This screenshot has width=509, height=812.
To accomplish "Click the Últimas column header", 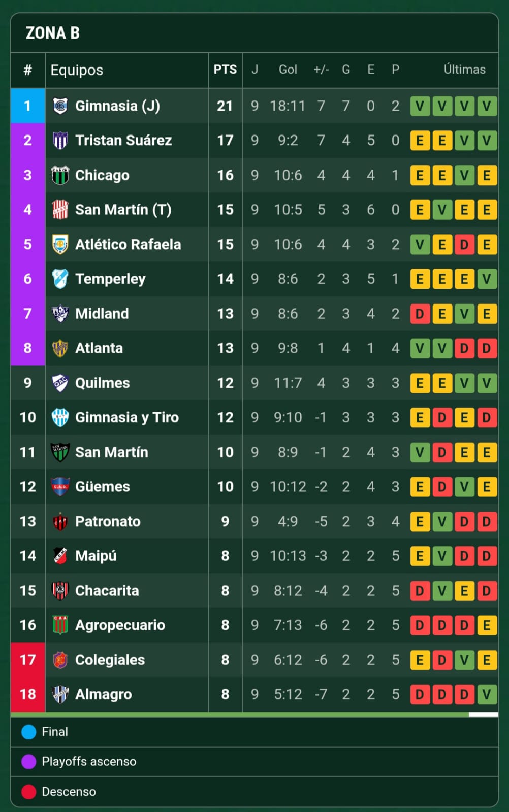I will click(464, 70).
